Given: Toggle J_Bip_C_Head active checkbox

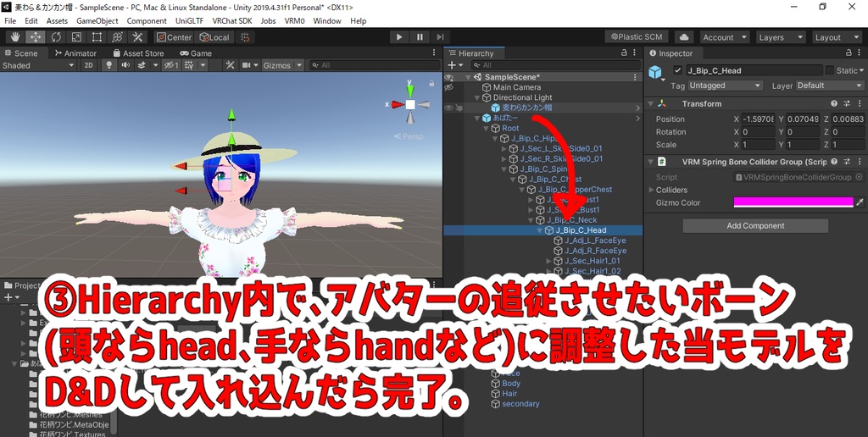Looking at the screenshot, I should (677, 70).
